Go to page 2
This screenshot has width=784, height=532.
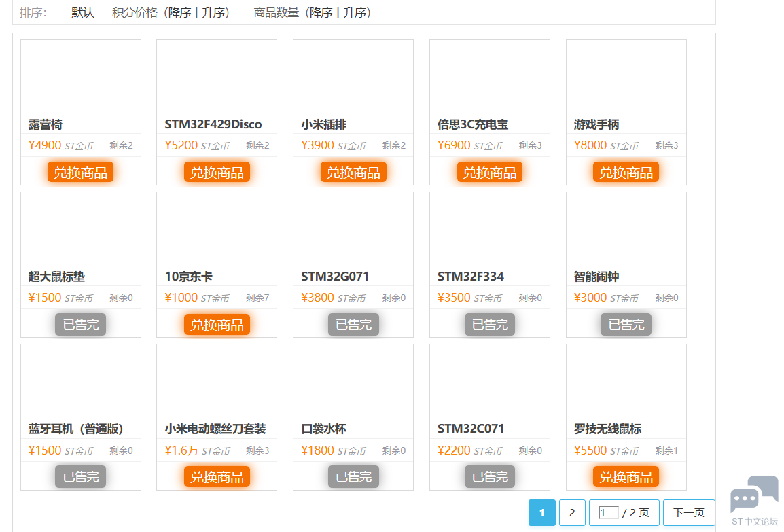[x=572, y=513]
